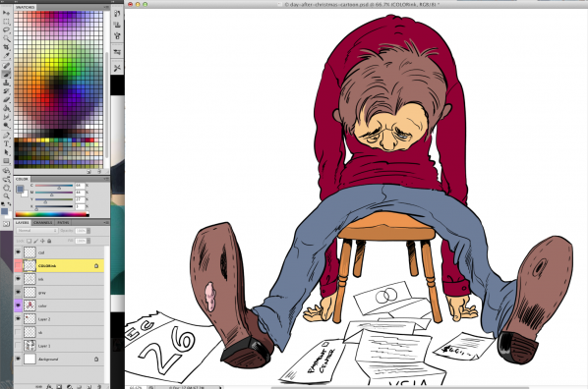Select the Brush tool
Viewport: 588px width, 389px height.
[6, 75]
